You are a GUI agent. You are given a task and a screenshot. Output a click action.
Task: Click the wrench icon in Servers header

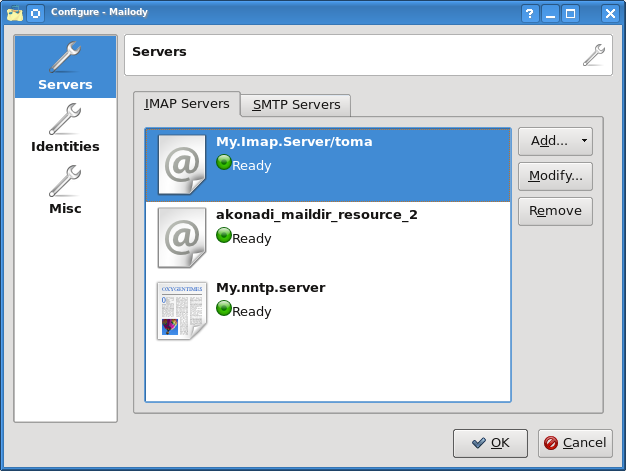point(593,55)
